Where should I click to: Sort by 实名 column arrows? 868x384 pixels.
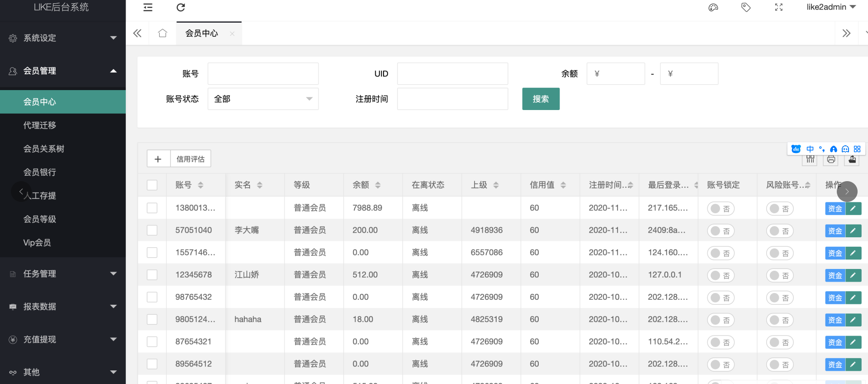coord(260,185)
